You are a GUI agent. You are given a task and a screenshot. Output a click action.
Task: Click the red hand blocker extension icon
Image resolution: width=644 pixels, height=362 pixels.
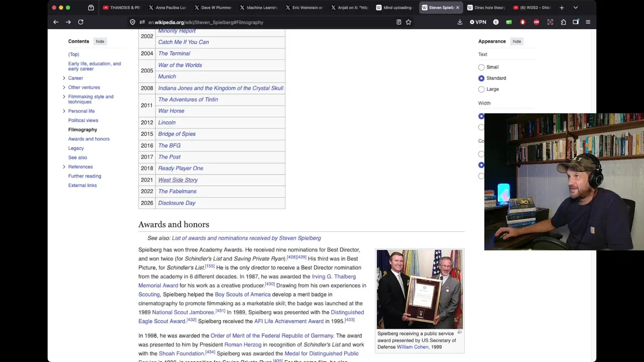pyautogui.click(x=522, y=22)
